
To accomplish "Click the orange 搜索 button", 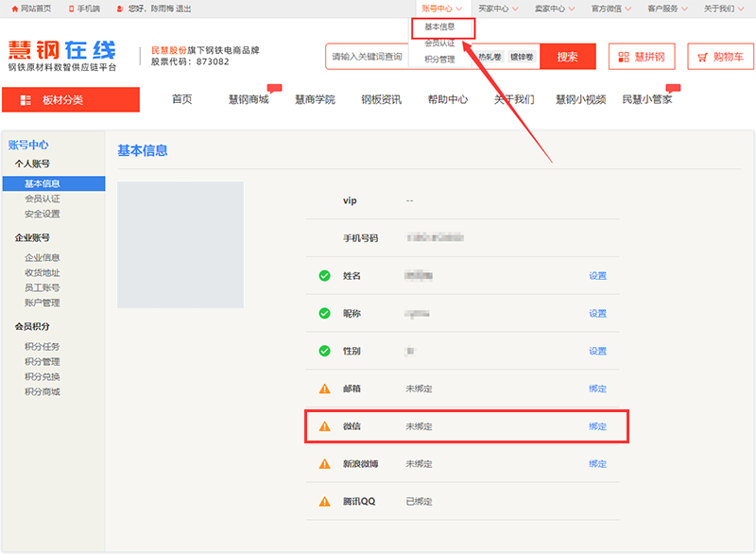I will tap(567, 57).
